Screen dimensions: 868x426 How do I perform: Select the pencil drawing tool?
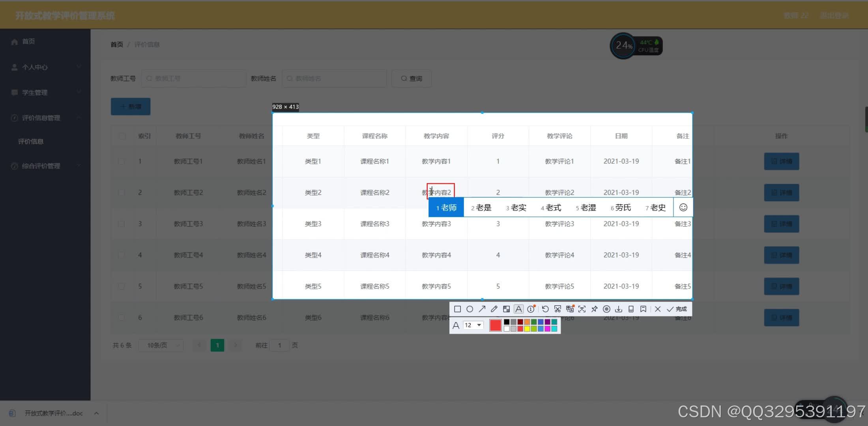494,309
